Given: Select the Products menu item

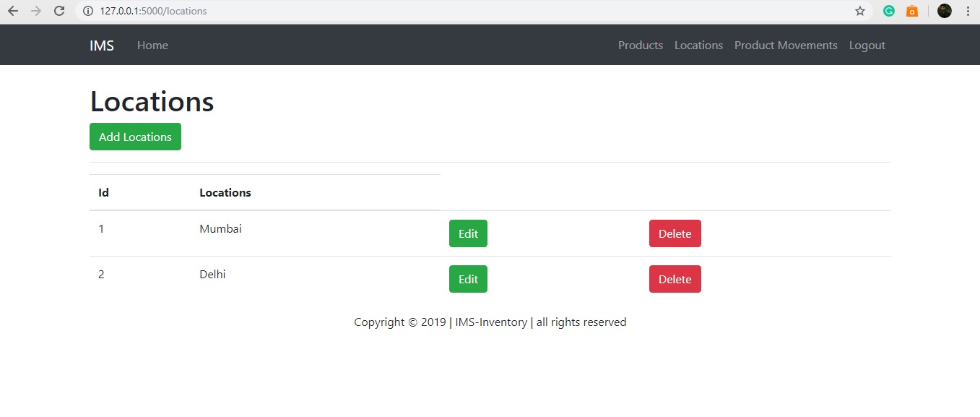Looking at the screenshot, I should point(640,45).
